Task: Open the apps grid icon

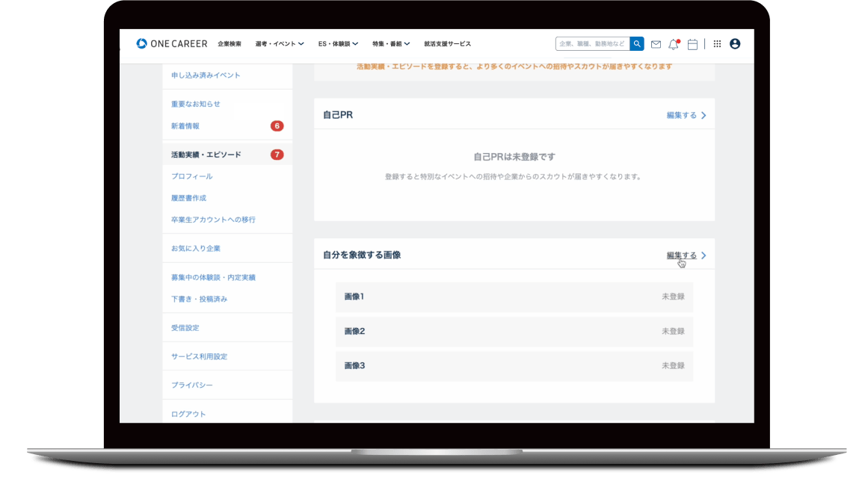Action: (x=717, y=44)
